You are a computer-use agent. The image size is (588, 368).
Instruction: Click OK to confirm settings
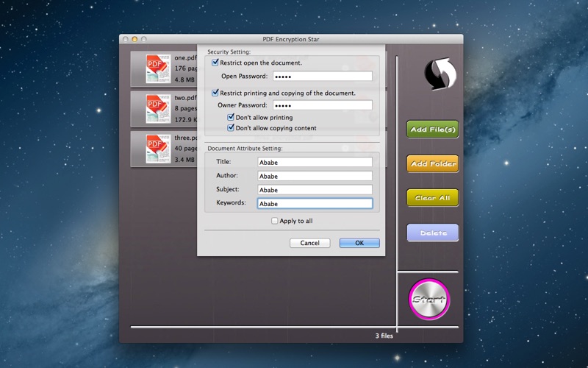click(x=359, y=243)
